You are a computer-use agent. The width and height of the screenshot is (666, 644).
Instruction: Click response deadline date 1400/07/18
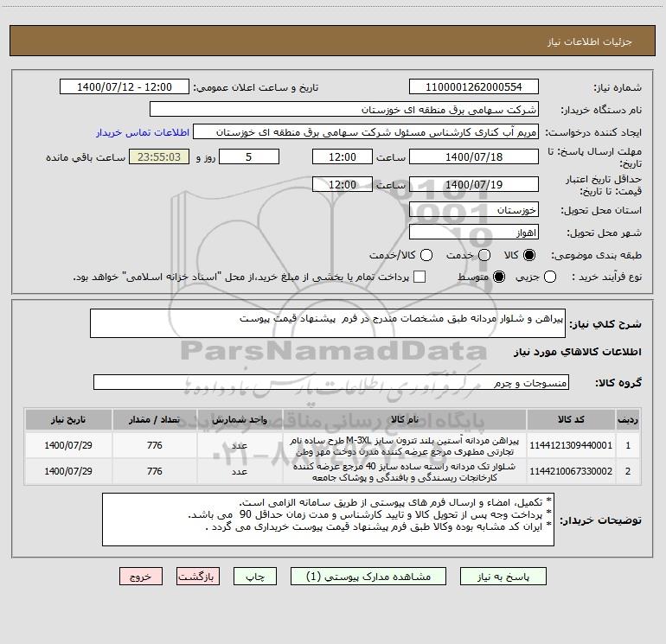(x=474, y=156)
